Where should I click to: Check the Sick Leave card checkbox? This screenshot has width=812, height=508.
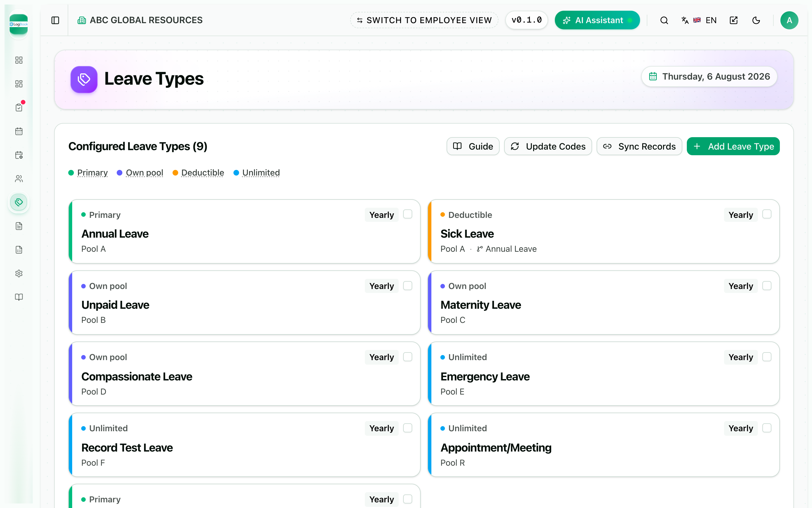(767, 214)
